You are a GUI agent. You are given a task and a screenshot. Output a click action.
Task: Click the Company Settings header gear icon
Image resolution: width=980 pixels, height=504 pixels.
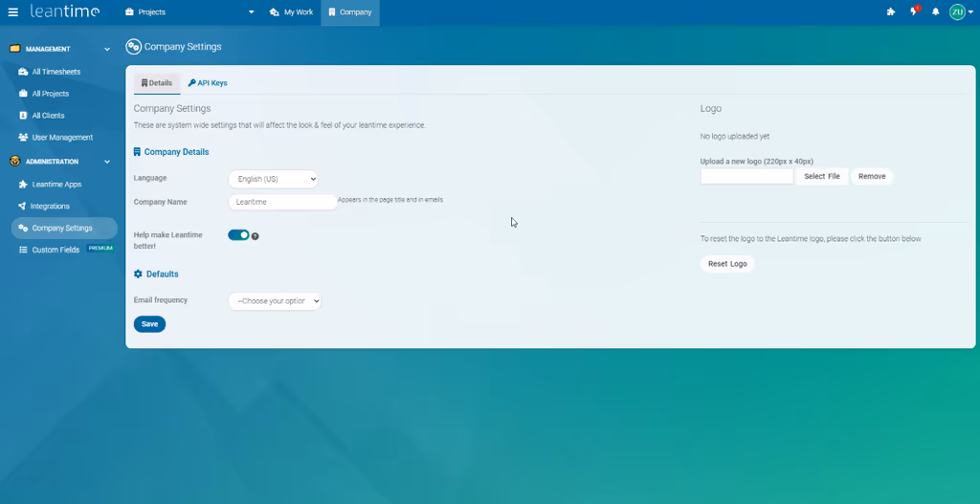pos(133,47)
